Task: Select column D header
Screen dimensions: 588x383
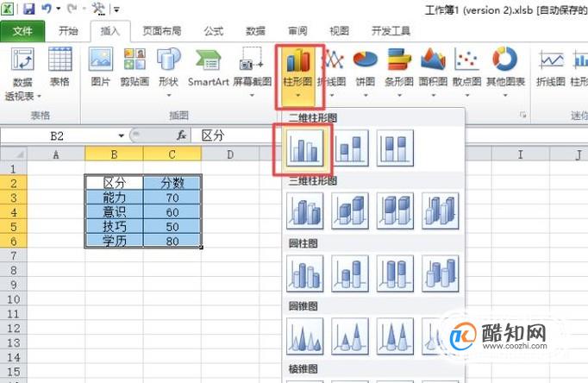Action: pyautogui.click(x=230, y=154)
